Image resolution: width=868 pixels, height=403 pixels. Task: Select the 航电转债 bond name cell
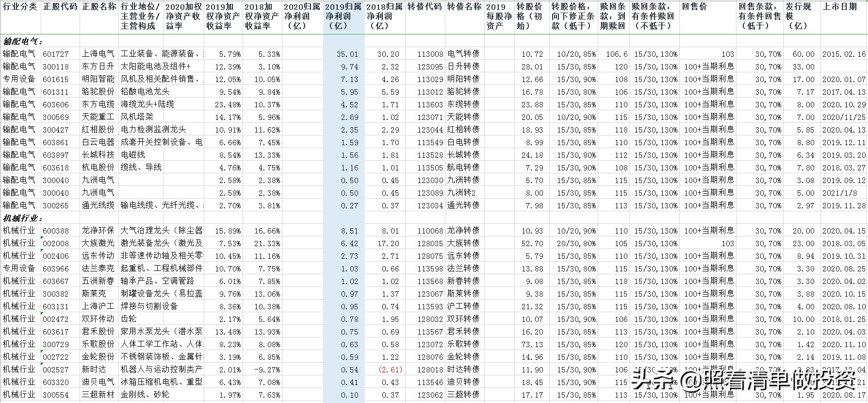click(463, 168)
